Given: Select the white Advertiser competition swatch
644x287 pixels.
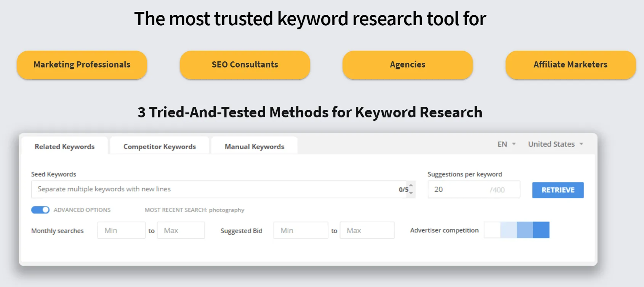Looking at the screenshot, I should 492,230.
